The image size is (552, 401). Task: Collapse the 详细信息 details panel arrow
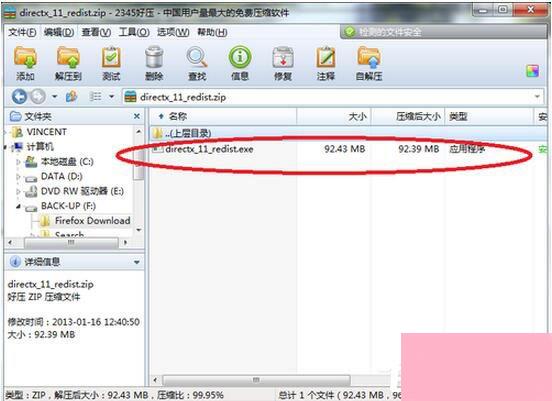(x=137, y=262)
